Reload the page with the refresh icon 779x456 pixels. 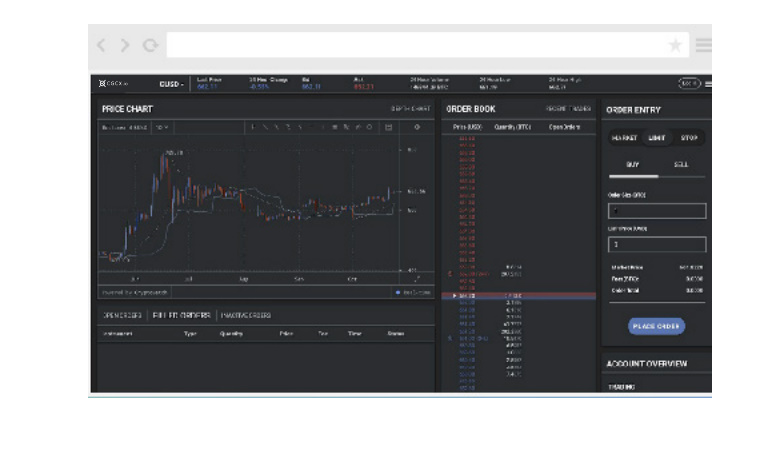150,45
